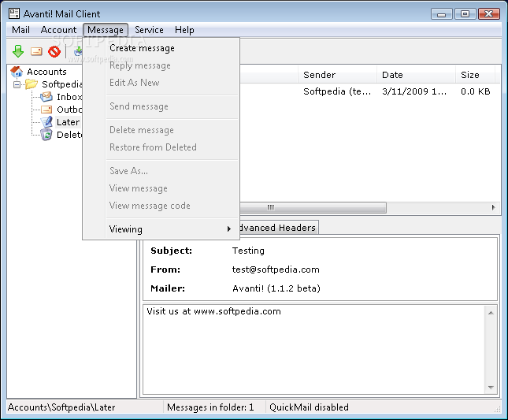The height and width of the screenshot is (420, 508).
Task: Click the Testing subject value
Action: point(248,251)
